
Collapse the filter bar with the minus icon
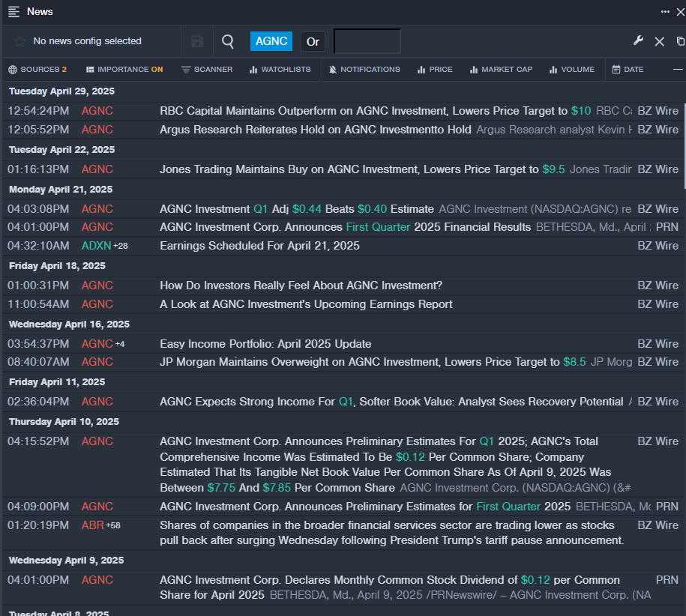point(678,70)
